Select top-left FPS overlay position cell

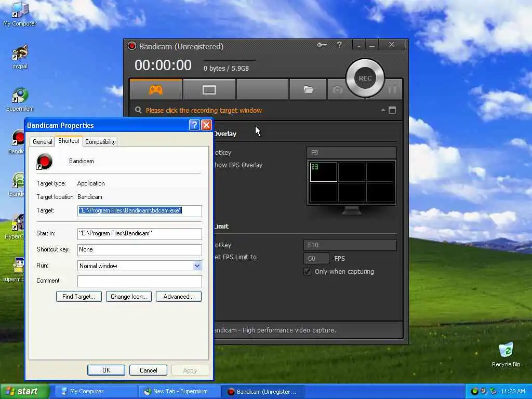(324, 172)
